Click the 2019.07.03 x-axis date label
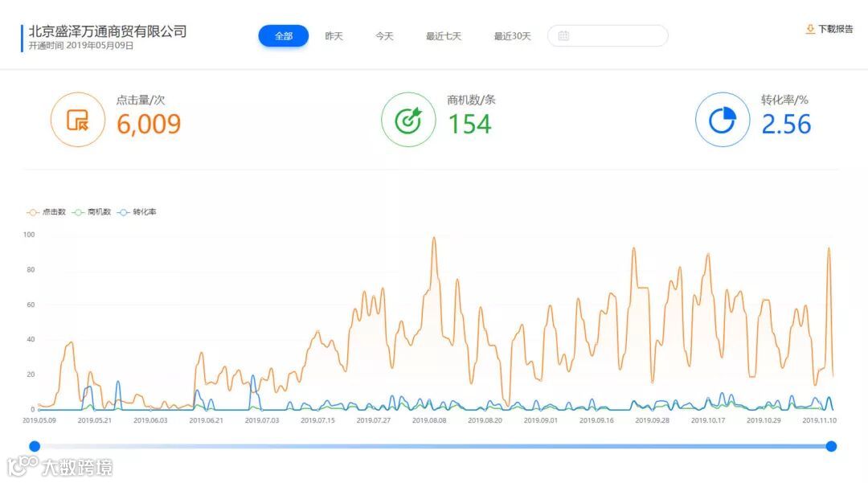The height and width of the screenshot is (483, 868). click(x=262, y=420)
